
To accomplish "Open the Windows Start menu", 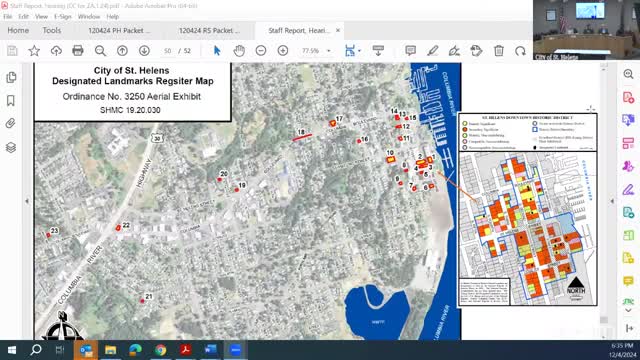I will [x=12, y=350].
